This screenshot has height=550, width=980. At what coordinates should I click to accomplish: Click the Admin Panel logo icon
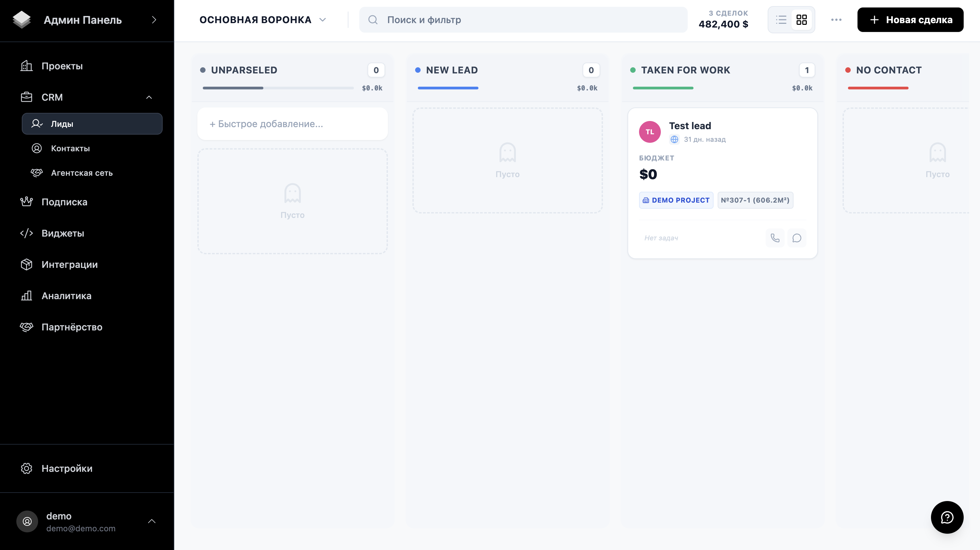(x=22, y=20)
